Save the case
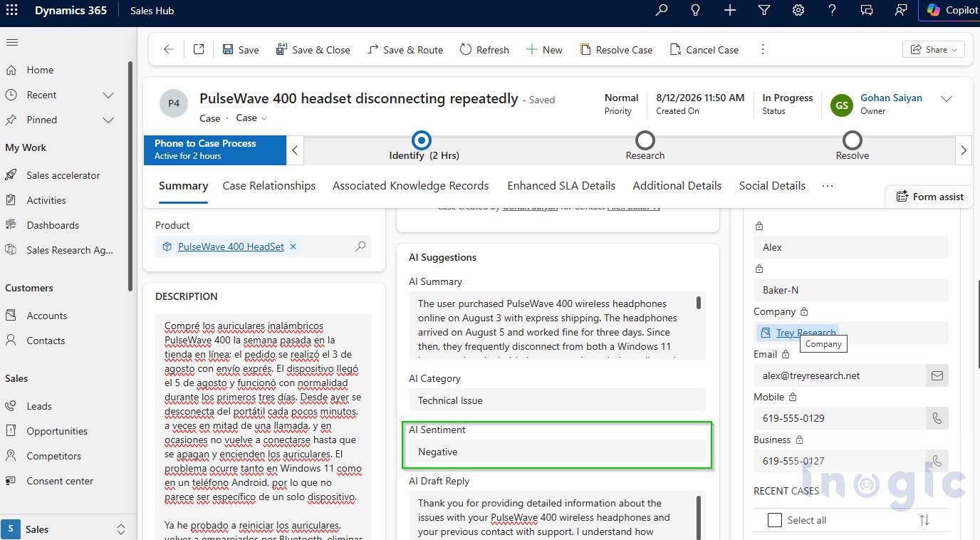The height and width of the screenshot is (540, 980). [x=241, y=50]
